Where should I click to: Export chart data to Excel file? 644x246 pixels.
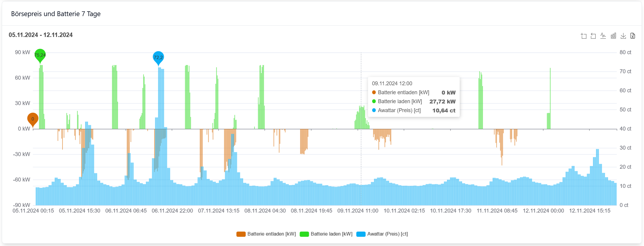pos(633,36)
